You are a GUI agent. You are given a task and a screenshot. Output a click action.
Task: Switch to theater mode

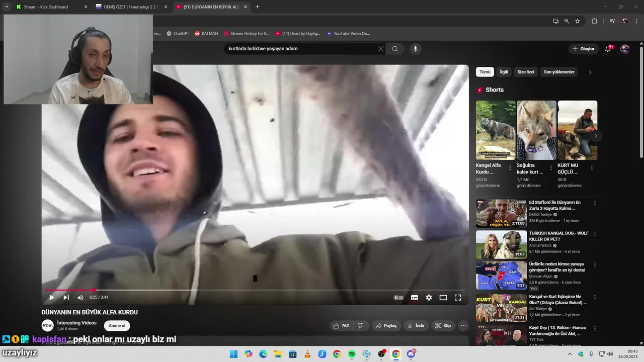point(443,298)
